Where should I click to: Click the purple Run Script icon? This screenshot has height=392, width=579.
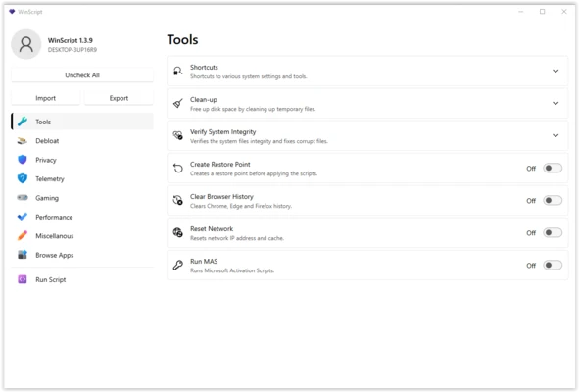(23, 279)
